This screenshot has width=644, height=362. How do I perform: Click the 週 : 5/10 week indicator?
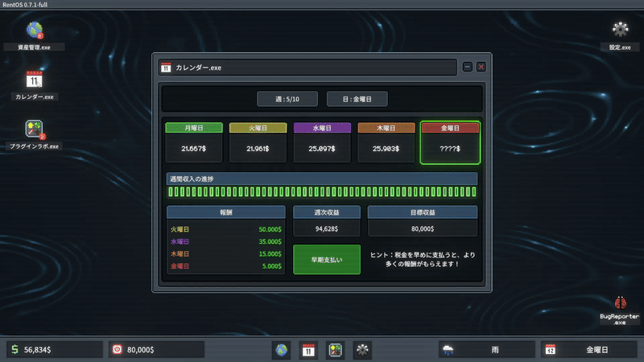pyautogui.click(x=287, y=99)
